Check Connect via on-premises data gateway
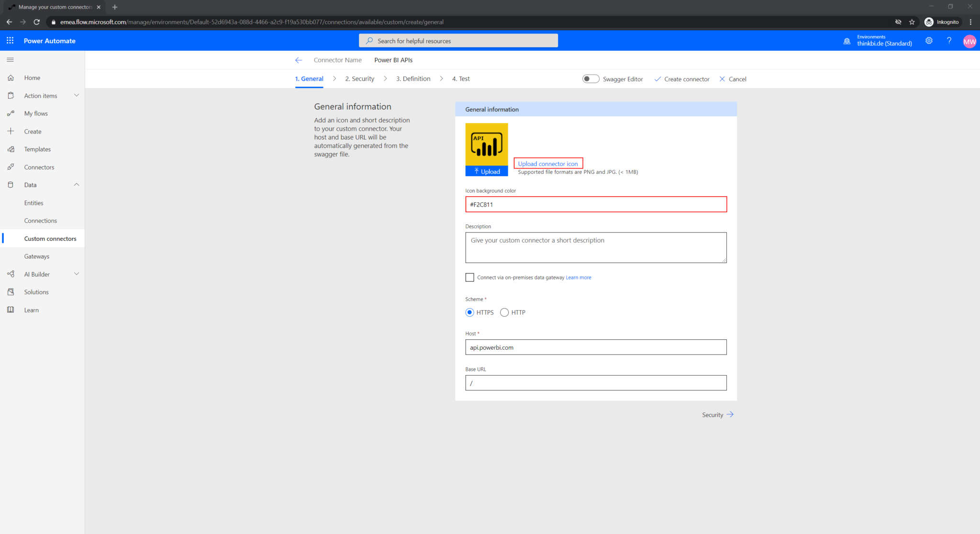Screen dimensions: 980x534 point(469,277)
